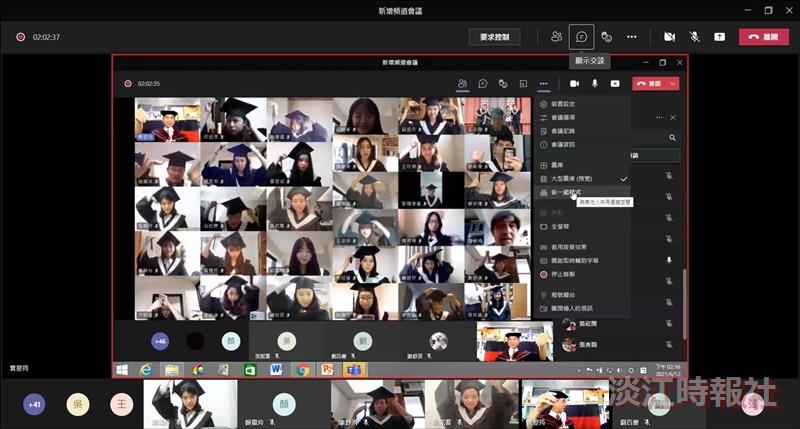This screenshot has height=429, width=800.
Task: Click the unmuted microphone icon in participant list
Action: (669, 260)
